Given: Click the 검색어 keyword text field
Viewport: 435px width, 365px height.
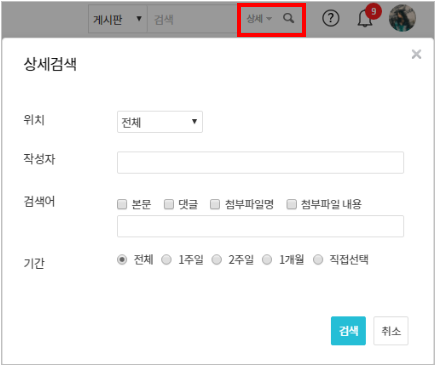Looking at the screenshot, I should click(260, 226).
